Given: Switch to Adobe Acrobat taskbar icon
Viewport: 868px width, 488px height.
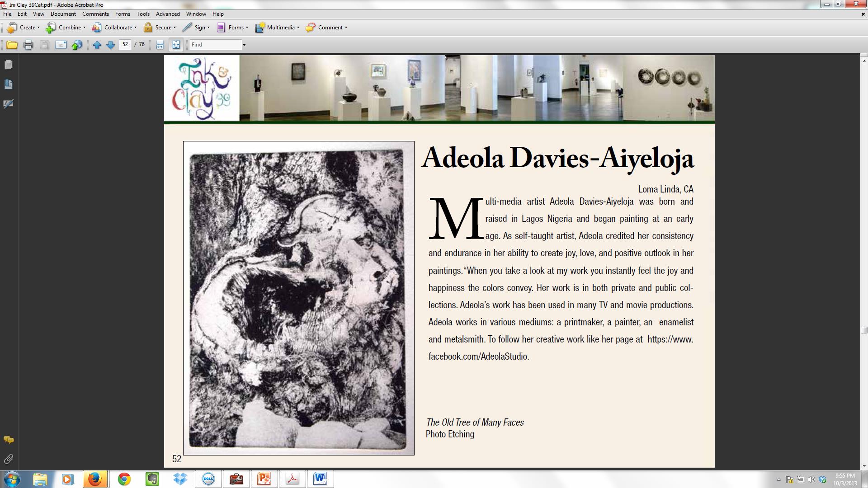Looking at the screenshot, I should tap(292, 479).
